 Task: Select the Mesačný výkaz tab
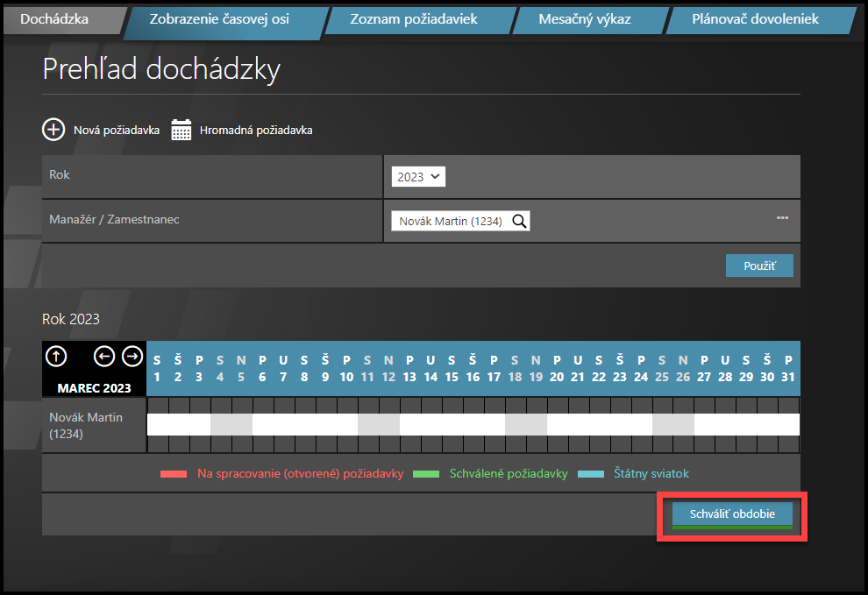point(585,18)
